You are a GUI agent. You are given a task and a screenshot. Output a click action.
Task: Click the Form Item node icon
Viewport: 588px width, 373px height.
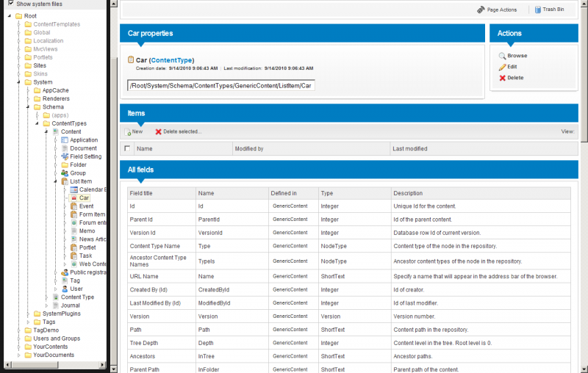74,214
